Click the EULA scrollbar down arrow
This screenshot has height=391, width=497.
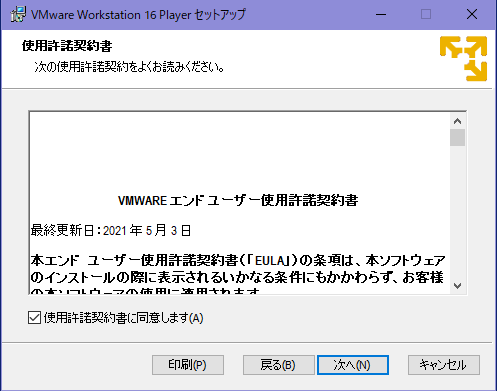pos(457,286)
